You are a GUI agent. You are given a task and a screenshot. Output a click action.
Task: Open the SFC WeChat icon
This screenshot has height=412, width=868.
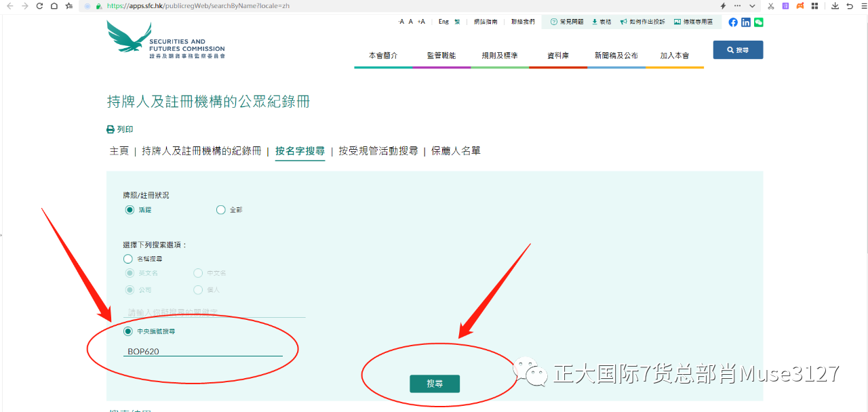tap(758, 22)
